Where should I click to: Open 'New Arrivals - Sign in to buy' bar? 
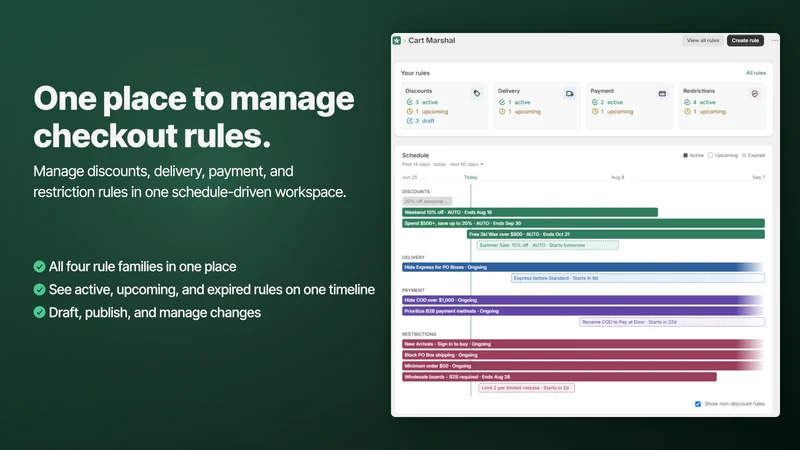pos(583,344)
